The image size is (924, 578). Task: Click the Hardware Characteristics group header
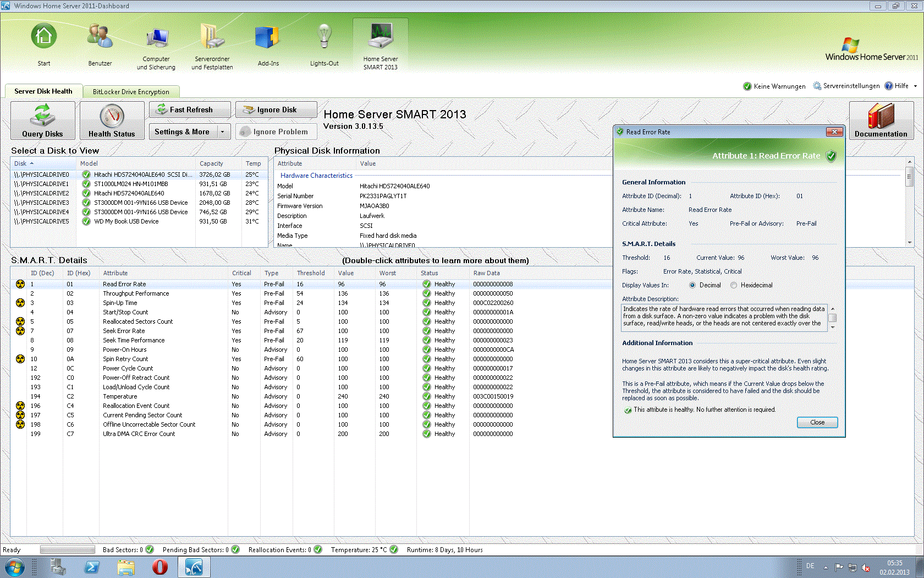pyautogui.click(x=316, y=176)
